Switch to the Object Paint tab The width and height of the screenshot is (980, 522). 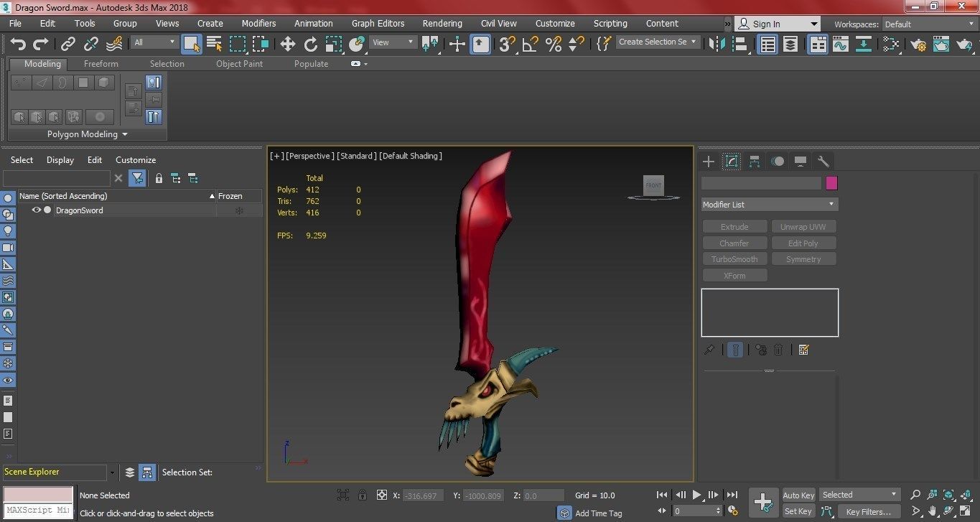tap(240, 64)
